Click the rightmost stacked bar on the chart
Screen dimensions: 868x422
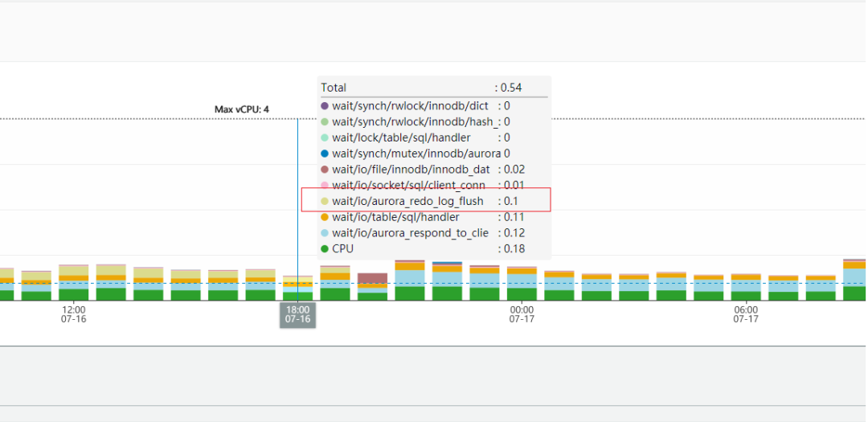click(x=855, y=281)
